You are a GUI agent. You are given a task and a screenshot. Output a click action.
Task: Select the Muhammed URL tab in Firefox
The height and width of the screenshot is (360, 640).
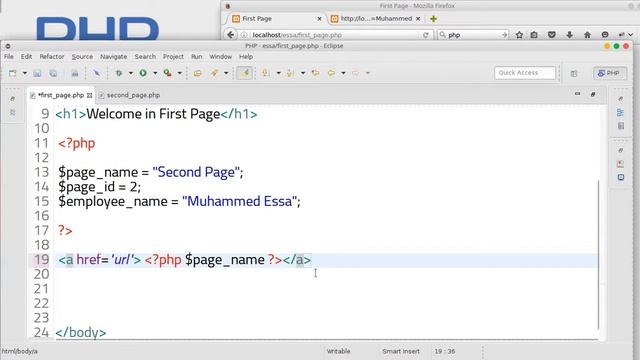[x=375, y=19]
